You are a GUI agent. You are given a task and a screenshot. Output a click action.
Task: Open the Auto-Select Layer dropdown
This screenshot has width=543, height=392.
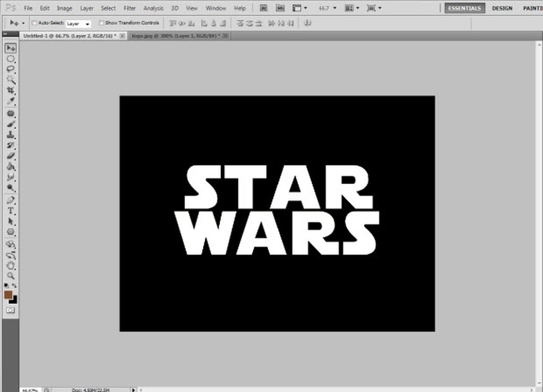coord(78,24)
